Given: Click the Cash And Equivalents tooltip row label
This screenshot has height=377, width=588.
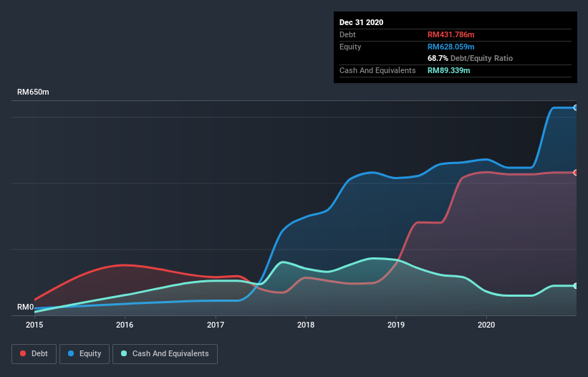Looking at the screenshot, I should coord(377,70).
